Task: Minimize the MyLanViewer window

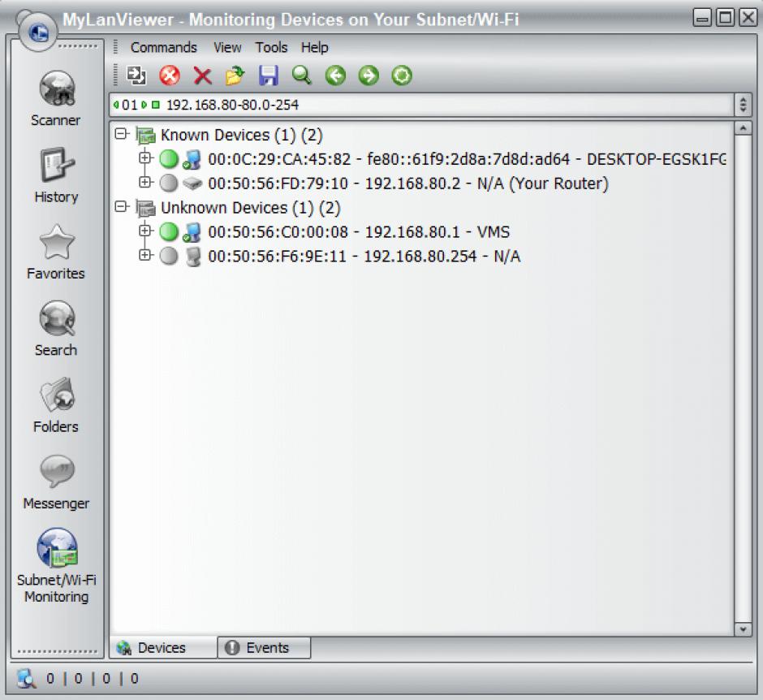Action: click(702, 19)
